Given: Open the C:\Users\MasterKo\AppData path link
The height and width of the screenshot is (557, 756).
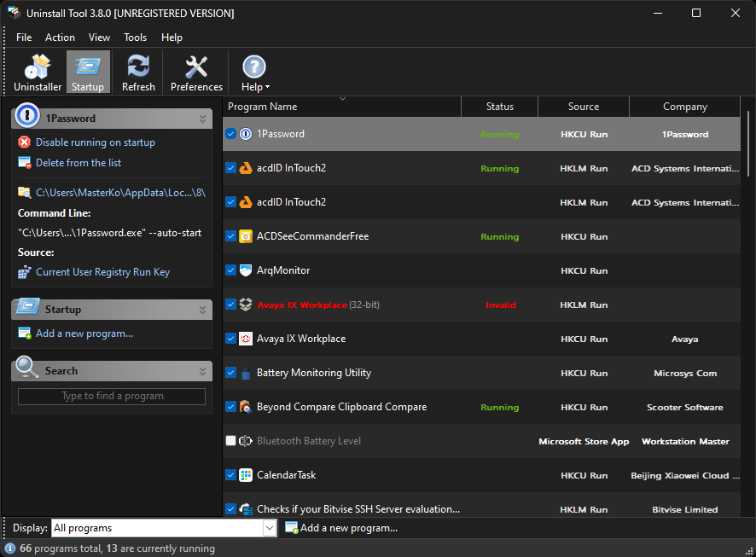Looking at the screenshot, I should coord(120,193).
